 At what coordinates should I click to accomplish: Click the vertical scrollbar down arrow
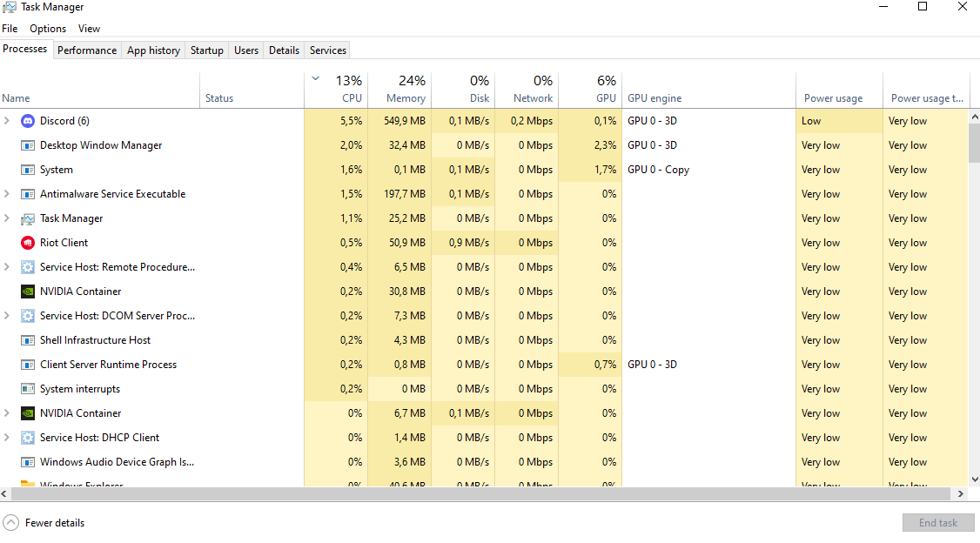click(x=975, y=479)
